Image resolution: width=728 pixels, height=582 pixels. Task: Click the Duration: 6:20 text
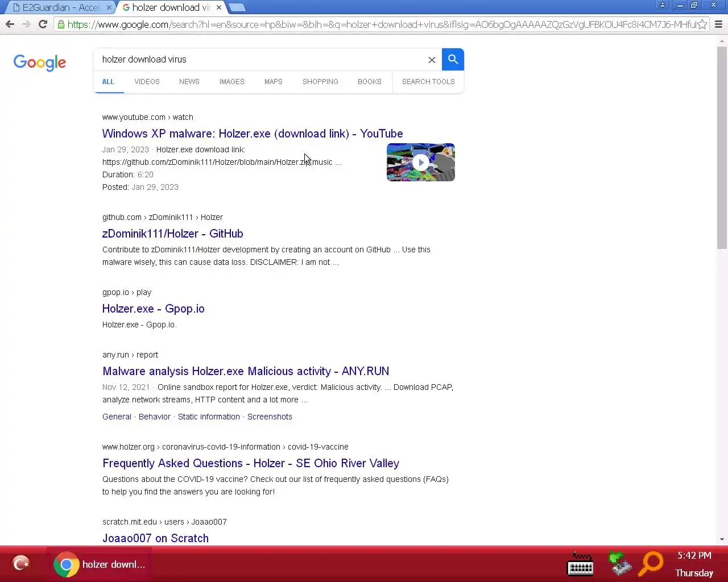point(128,174)
